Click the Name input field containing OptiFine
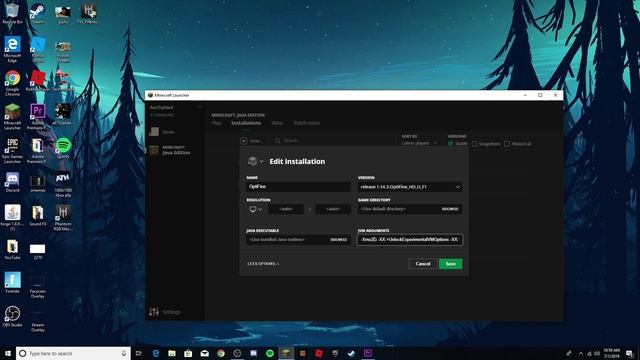 pyautogui.click(x=298, y=187)
